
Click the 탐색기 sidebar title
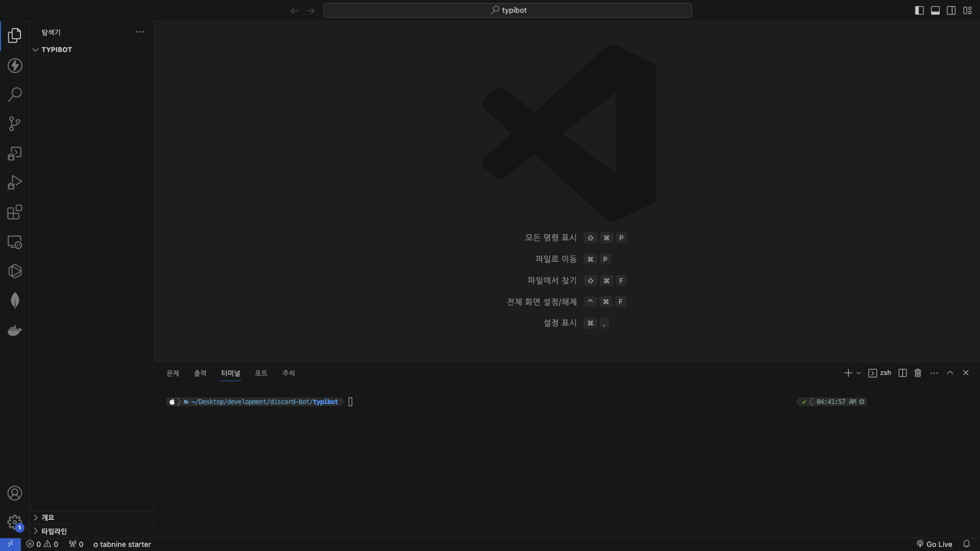click(51, 32)
